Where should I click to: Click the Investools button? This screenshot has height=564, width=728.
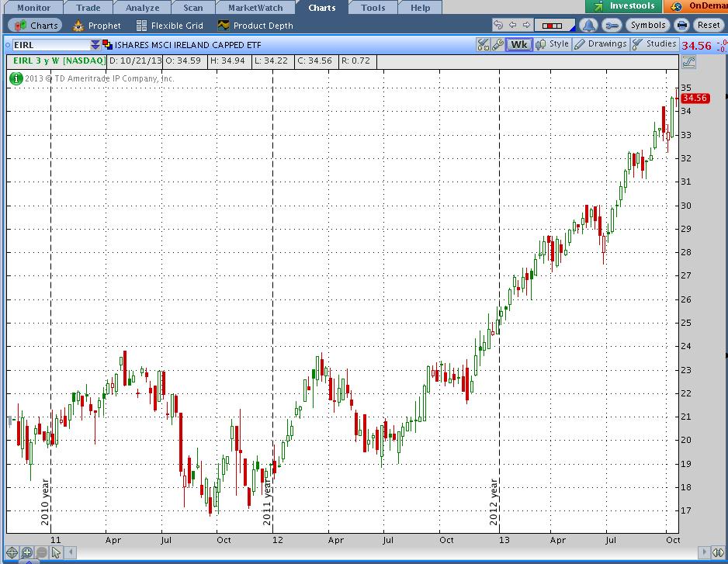(623, 6)
